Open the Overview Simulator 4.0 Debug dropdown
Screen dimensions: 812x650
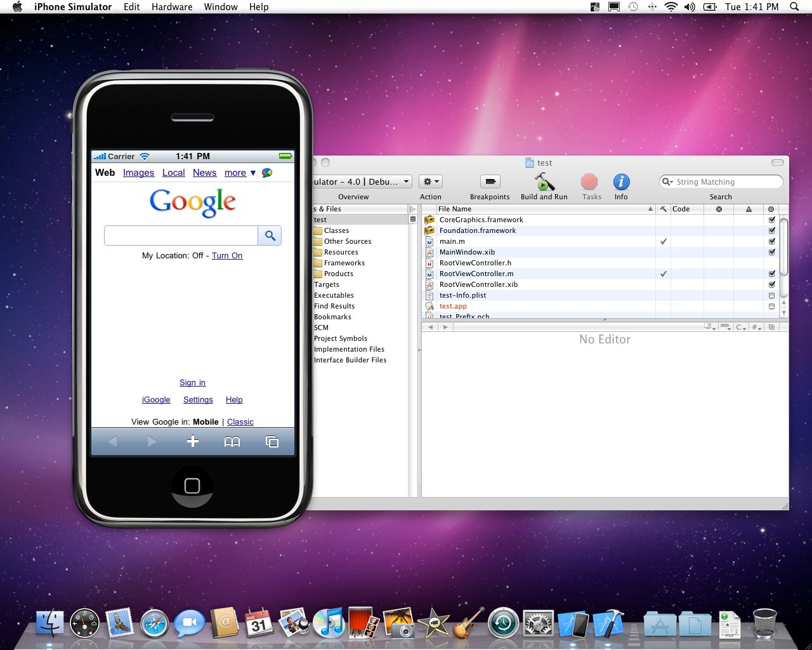(x=363, y=182)
